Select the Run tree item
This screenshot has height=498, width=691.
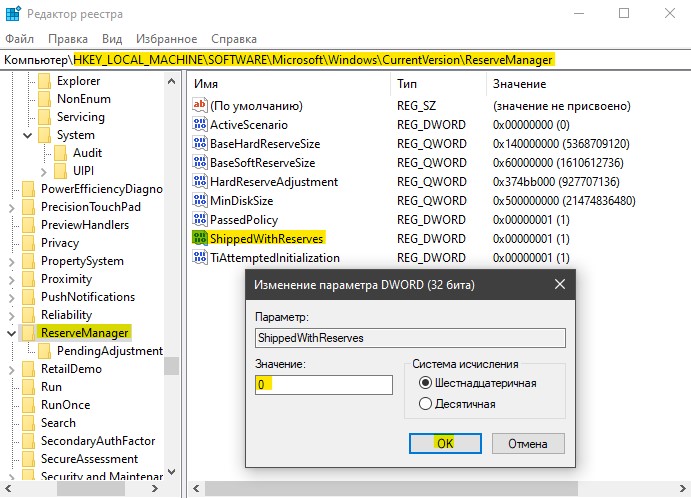51,387
